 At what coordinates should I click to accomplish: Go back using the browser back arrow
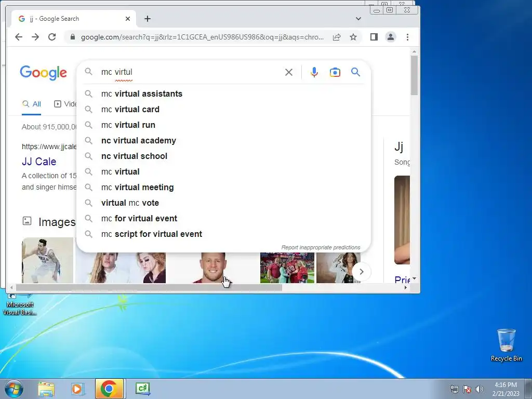click(19, 37)
